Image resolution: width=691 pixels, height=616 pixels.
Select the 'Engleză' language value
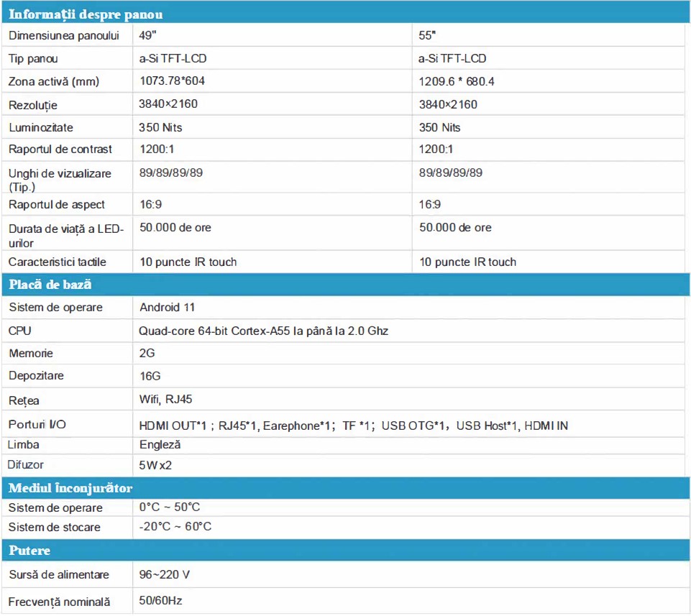(160, 445)
